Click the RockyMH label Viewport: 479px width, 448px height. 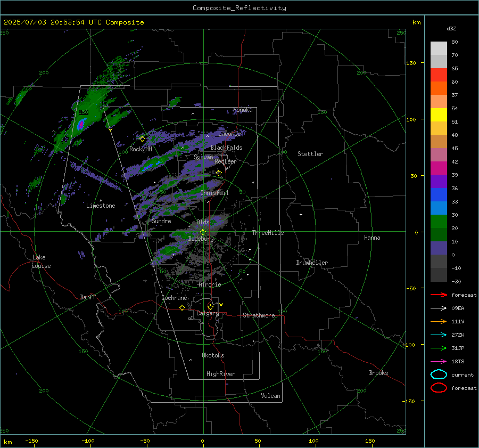[141, 149]
